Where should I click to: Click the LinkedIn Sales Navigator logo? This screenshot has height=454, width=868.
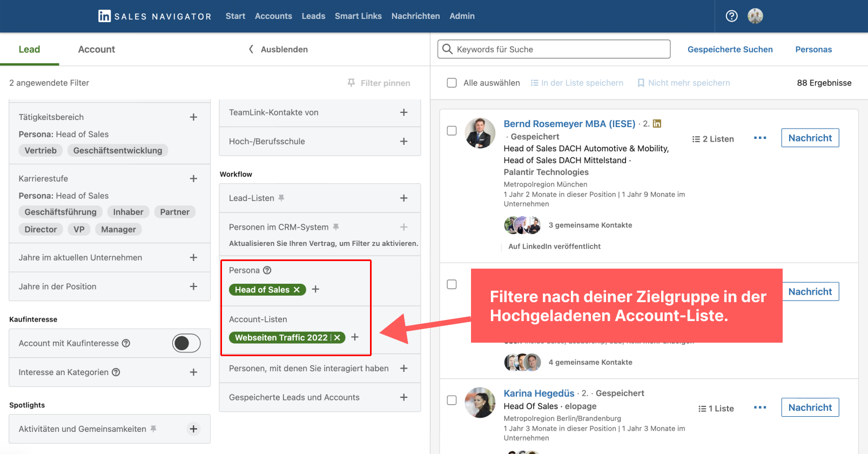pos(154,16)
